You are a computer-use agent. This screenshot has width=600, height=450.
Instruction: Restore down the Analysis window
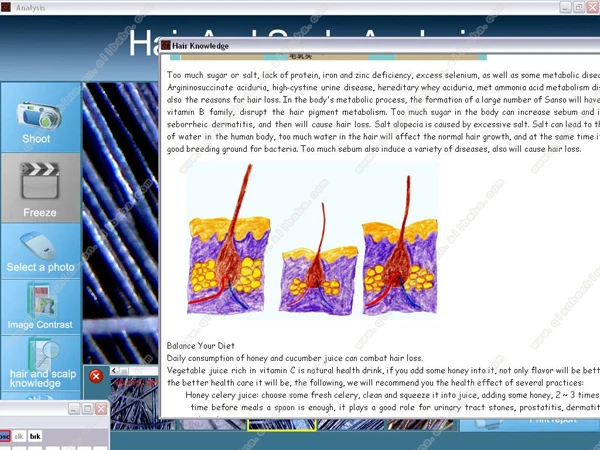(x=579, y=7)
